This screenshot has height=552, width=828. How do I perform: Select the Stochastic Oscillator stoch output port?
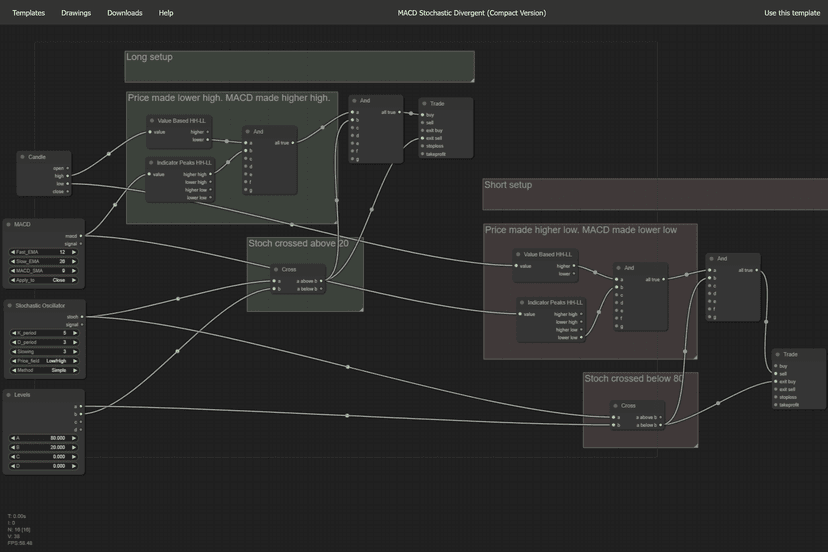click(82, 317)
